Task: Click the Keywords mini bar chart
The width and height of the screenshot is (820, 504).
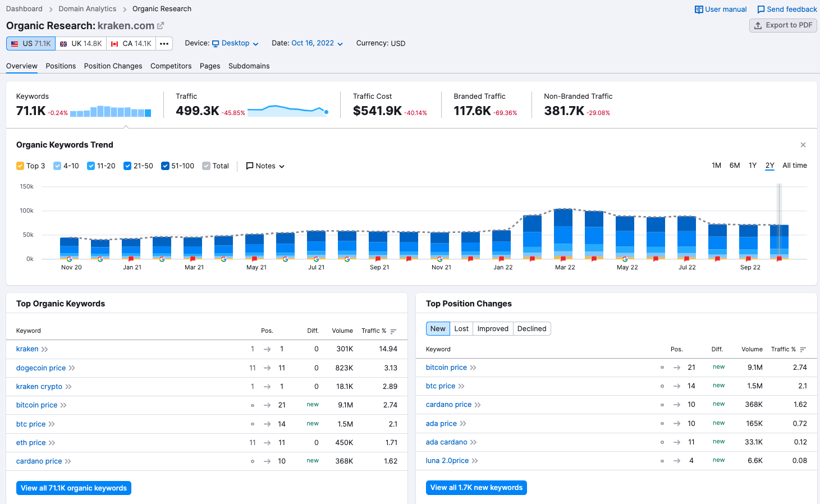Action: point(111,111)
